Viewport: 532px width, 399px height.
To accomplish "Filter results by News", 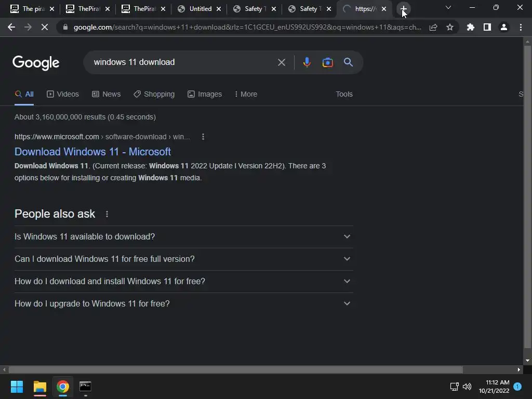I will click(106, 95).
